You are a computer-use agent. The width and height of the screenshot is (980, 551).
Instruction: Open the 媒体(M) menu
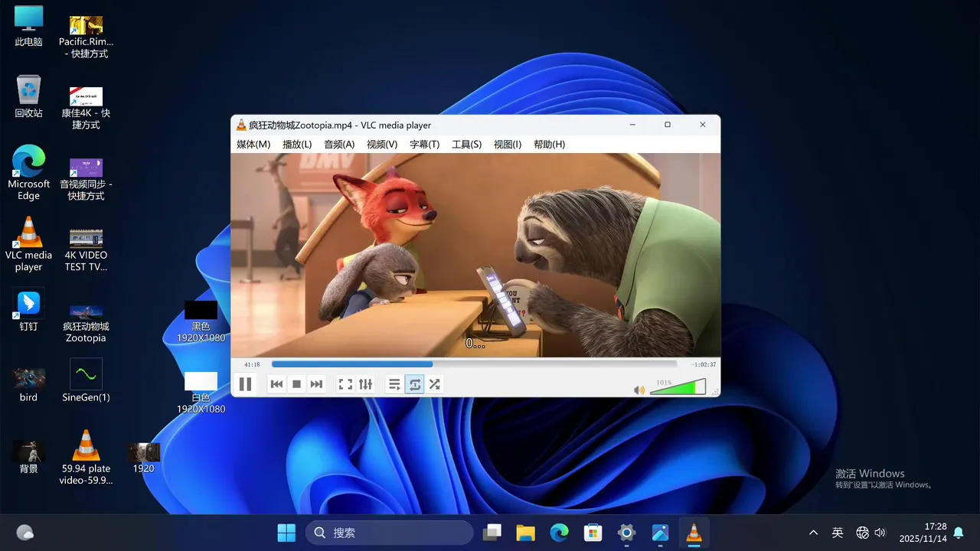253,144
